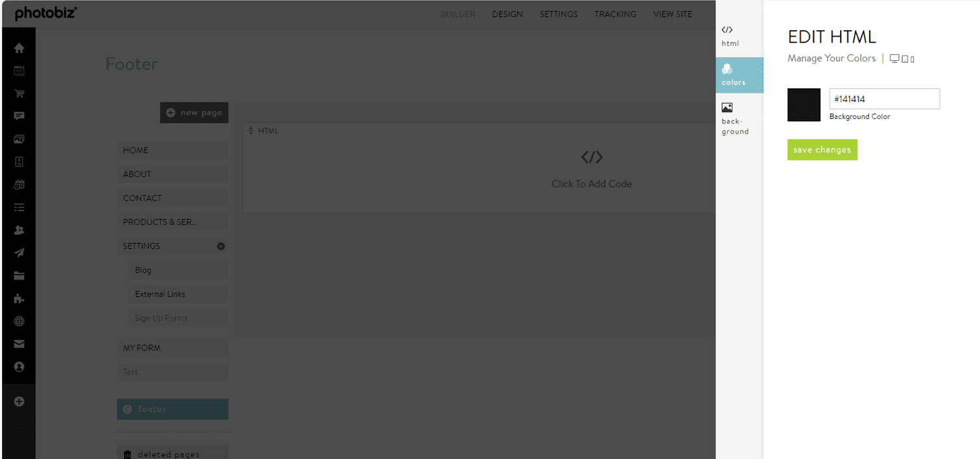Preview site on phone view

[911, 59]
